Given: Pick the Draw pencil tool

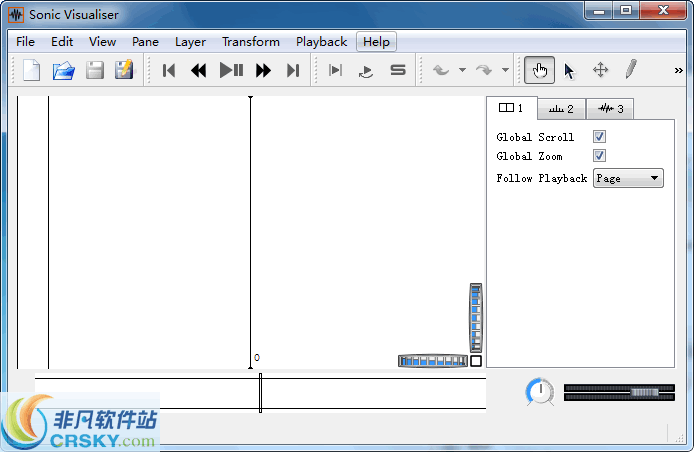Looking at the screenshot, I should [x=630, y=70].
